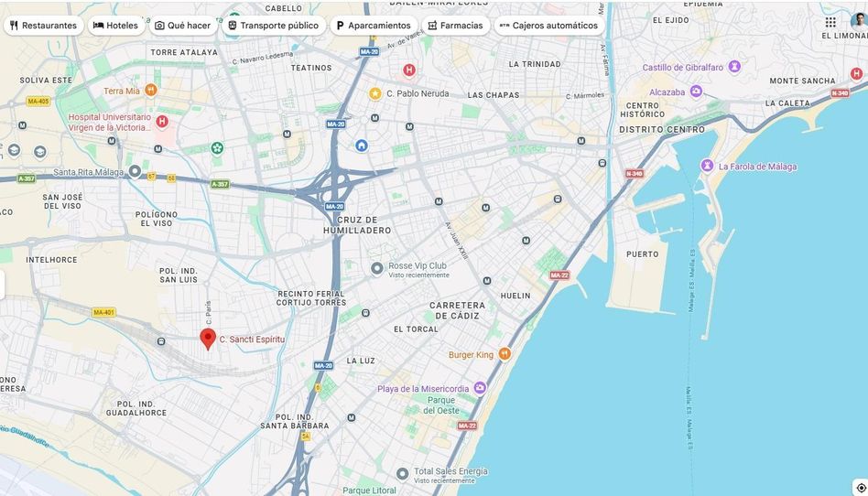Filter by Hoteles chip
Screen dimensions: 868x496
[x=116, y=26]
